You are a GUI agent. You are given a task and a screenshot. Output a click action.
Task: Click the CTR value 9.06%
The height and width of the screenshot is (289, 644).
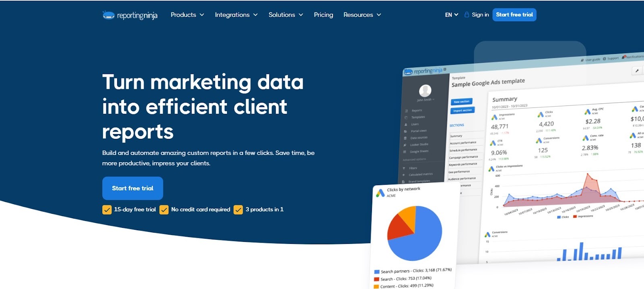(499, 153)
